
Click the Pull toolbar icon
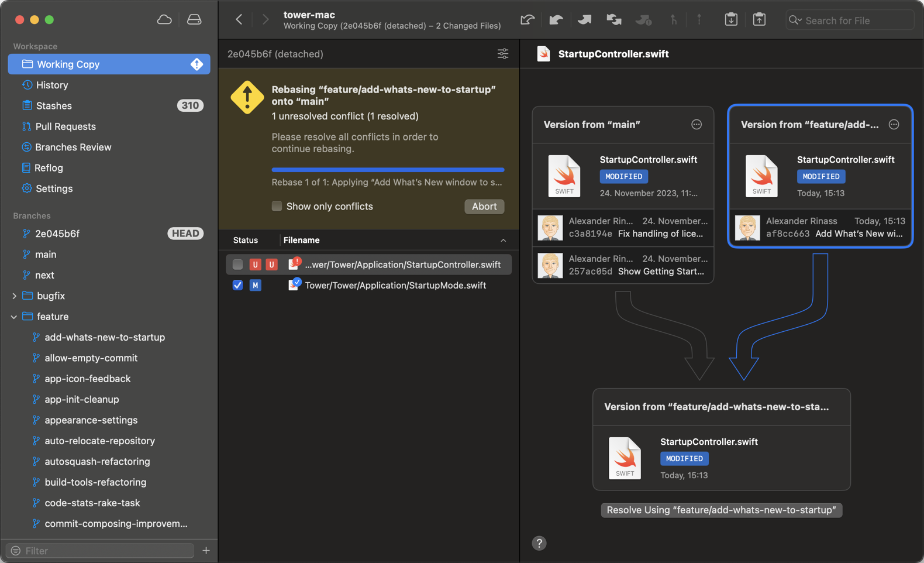[556, 20]
